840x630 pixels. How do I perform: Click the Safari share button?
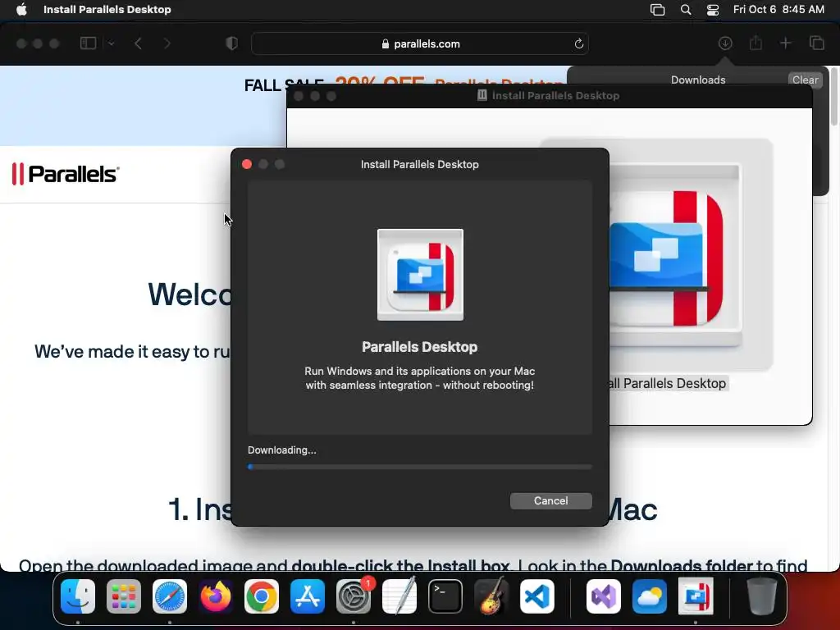pos(756,43)
